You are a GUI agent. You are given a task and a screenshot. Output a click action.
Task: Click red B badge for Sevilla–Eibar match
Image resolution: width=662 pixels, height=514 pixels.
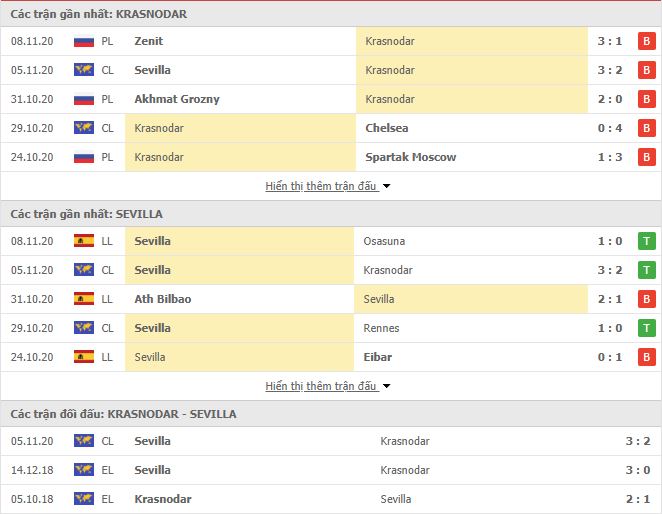point(646,357)
